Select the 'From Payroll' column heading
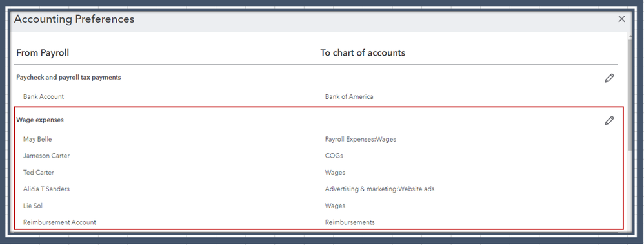This screenshot has width=644, height=245. point(43,53)
